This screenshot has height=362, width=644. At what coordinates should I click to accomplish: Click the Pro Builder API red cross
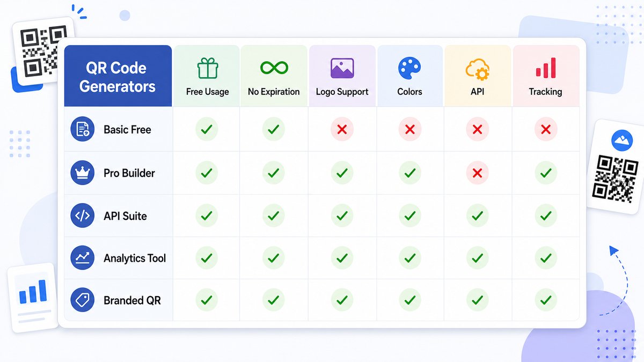click(477, 173)
